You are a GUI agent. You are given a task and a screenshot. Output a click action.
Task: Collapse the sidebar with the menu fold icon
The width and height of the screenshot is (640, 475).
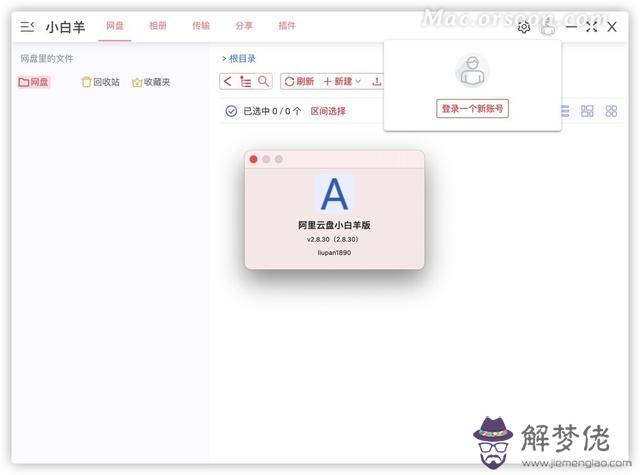[x=27, y=27]
